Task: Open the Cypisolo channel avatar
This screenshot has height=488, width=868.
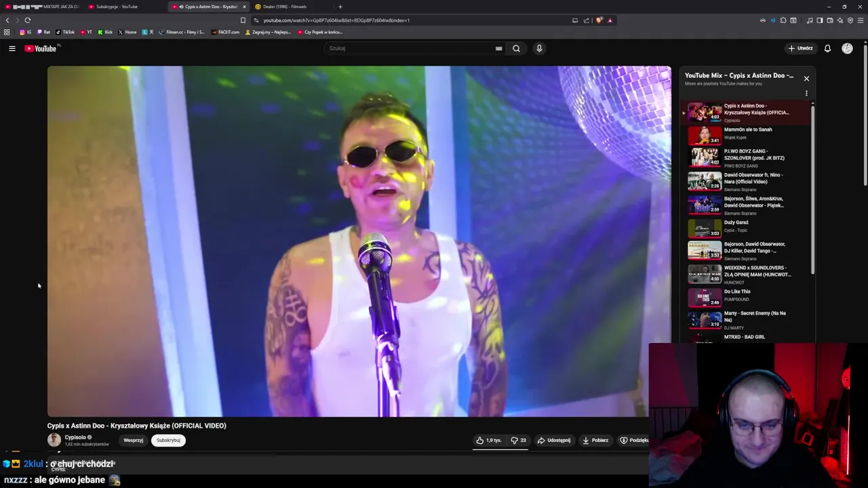Action: pos(54,441)
